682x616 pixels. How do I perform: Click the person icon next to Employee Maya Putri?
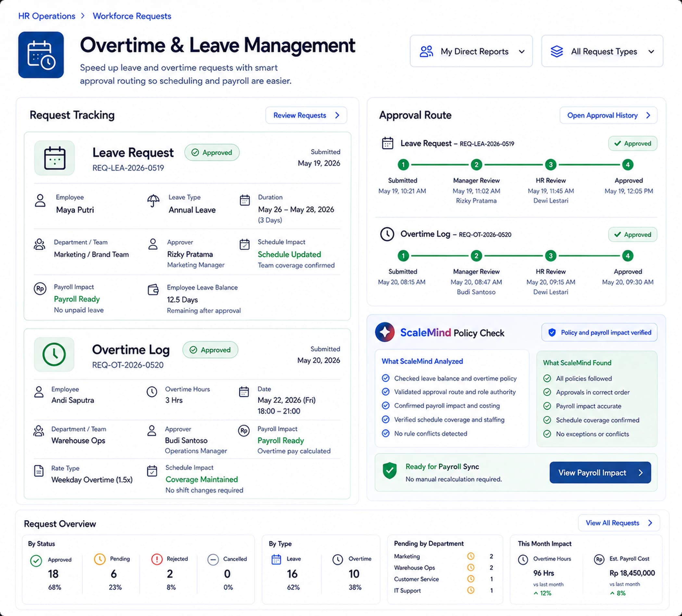point(40,201)
